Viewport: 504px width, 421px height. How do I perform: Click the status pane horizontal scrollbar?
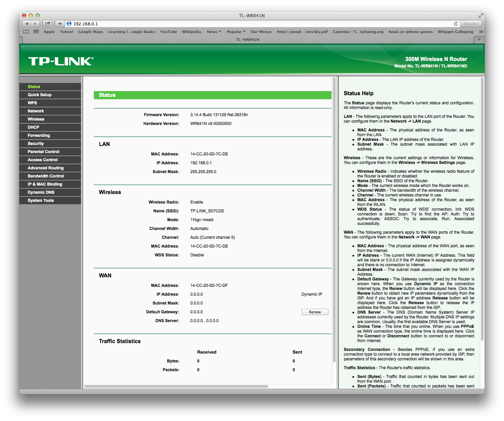(x=176, y=386)
